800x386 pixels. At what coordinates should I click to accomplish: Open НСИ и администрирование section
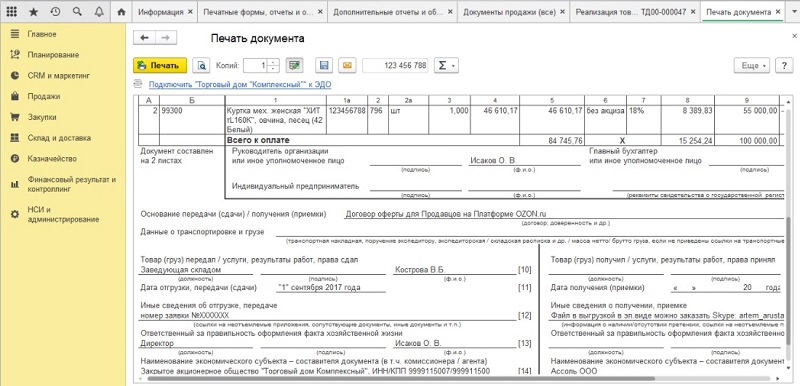[63, 214]
